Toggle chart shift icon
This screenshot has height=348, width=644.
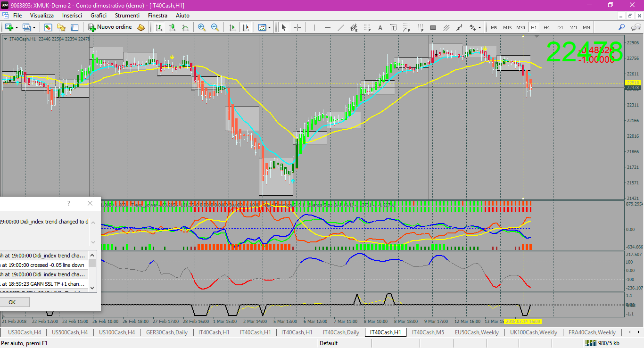point(245,27)
